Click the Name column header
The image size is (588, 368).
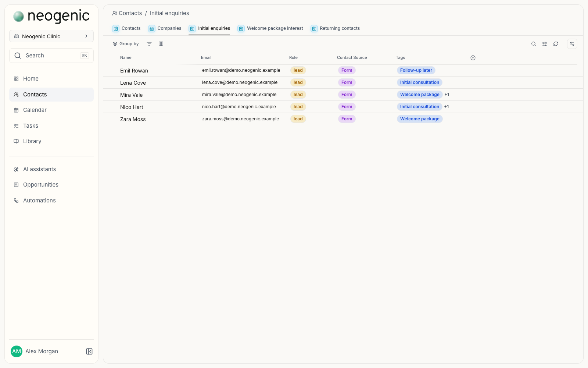(x=126, y=58)
